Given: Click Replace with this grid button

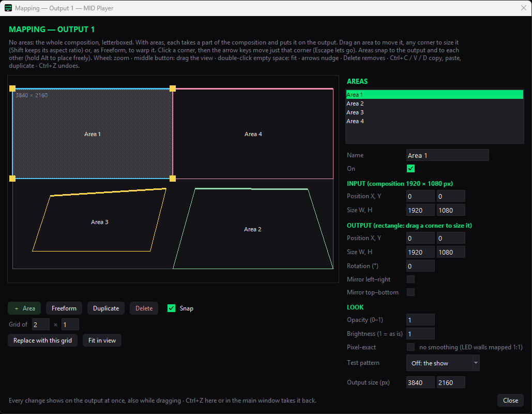Looking at the screenshot, I should (x=42, y=341).
